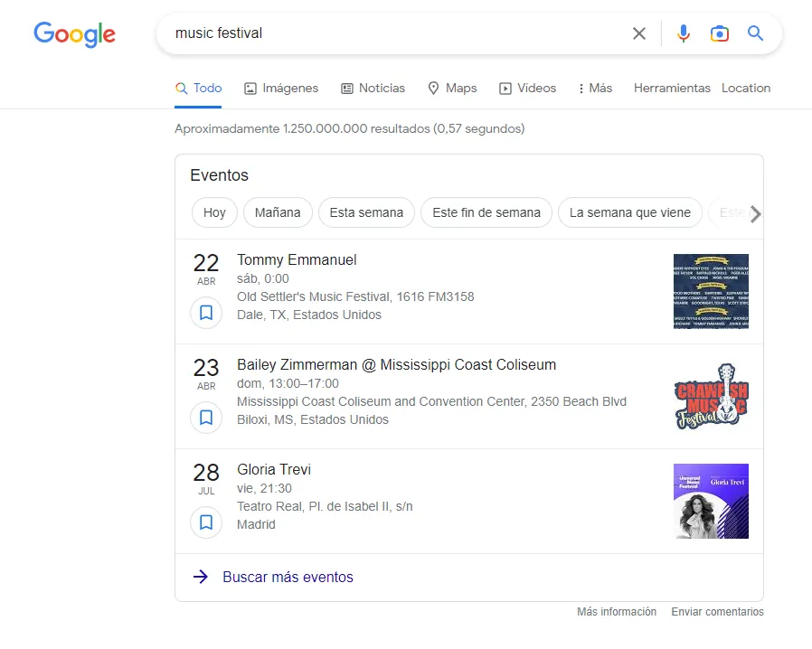The image size is (812, 649).
Task: Click the arrow beside Buscar más eventos
Action: click(x=201, y=577)
